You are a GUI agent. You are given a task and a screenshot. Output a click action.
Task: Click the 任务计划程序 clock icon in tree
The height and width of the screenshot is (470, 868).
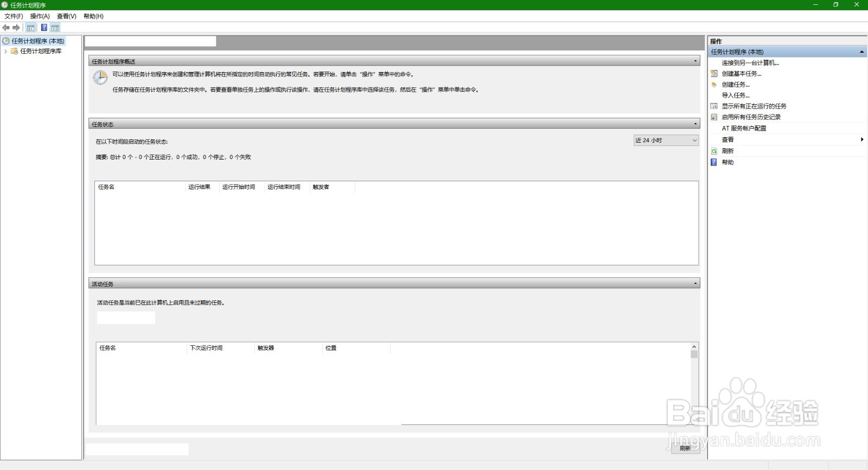coord(6,41)
